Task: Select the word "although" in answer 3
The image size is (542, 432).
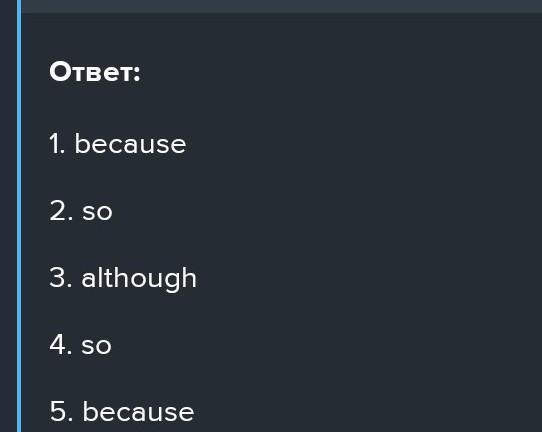Action: coord(139,279)
